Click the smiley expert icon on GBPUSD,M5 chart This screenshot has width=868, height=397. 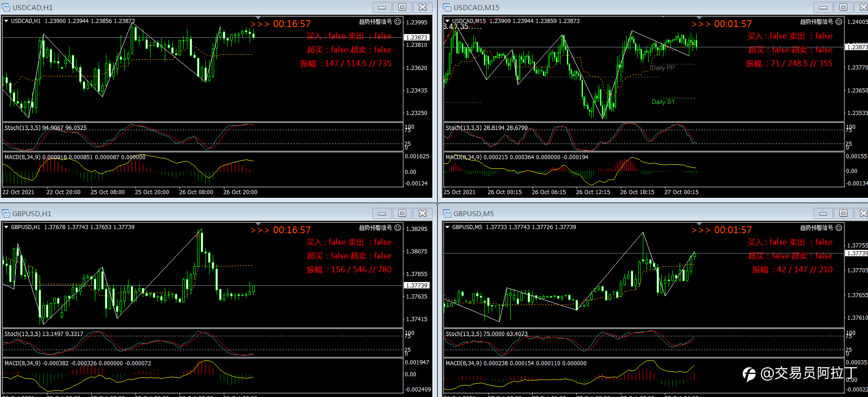coord(839,228)
